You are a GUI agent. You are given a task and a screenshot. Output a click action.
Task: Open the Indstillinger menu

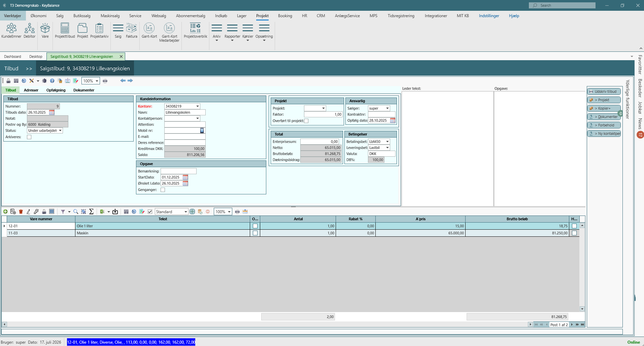[489, 16]
